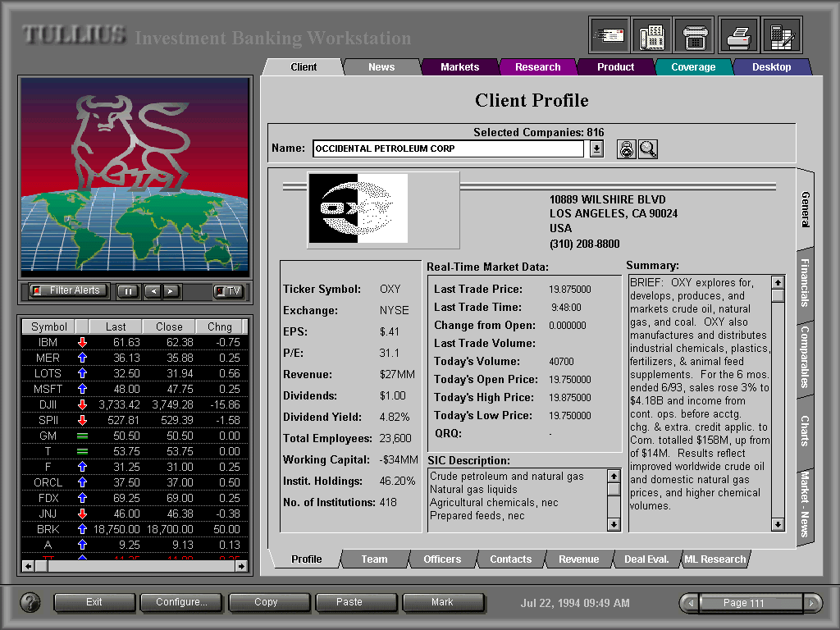The image size is (840, 630).
Task: Pause the ticker feed
Action: tap(128, 291)
